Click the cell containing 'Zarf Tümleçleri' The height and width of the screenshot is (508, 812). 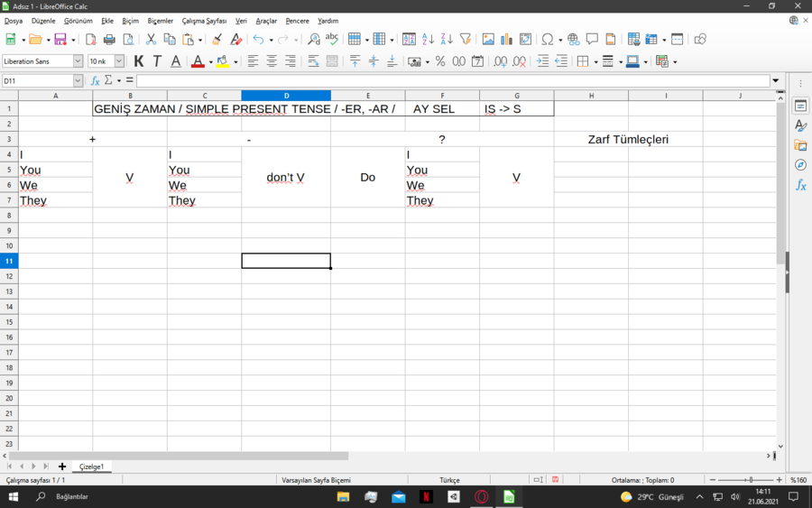(x=628, y=139)
